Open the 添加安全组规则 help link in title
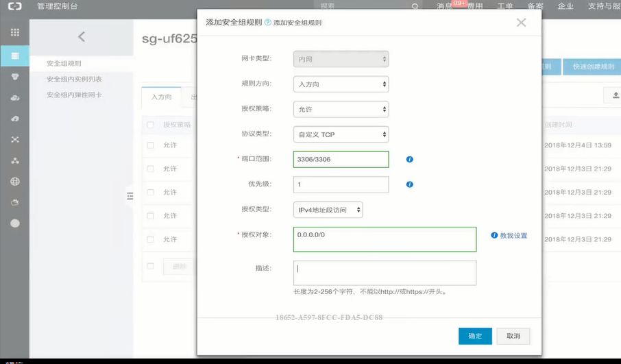This screenshot has height=364, width=621. pos(297,23)
